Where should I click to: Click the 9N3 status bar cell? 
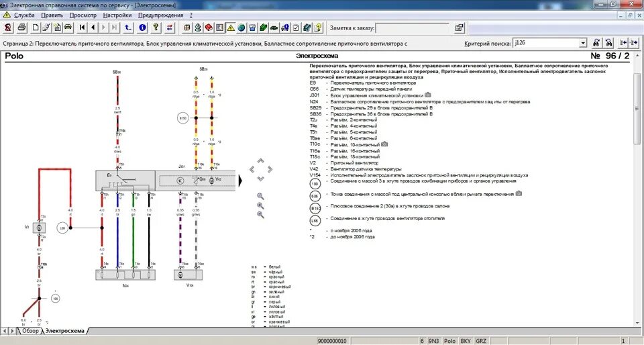click(434, 341)
